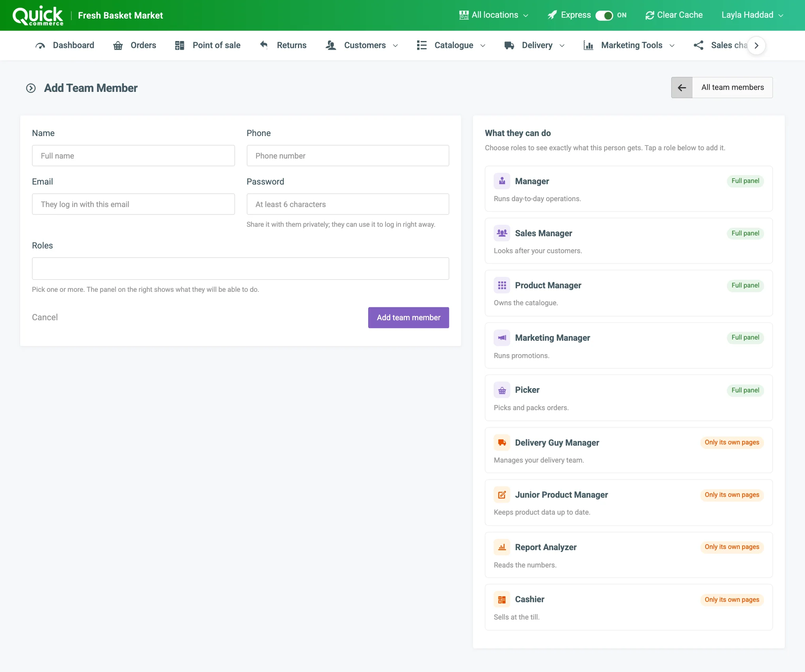The width and height of the screenshot is (805, 672).
Task: Click the Sales Manager role icon
Action: pos(502,233)
